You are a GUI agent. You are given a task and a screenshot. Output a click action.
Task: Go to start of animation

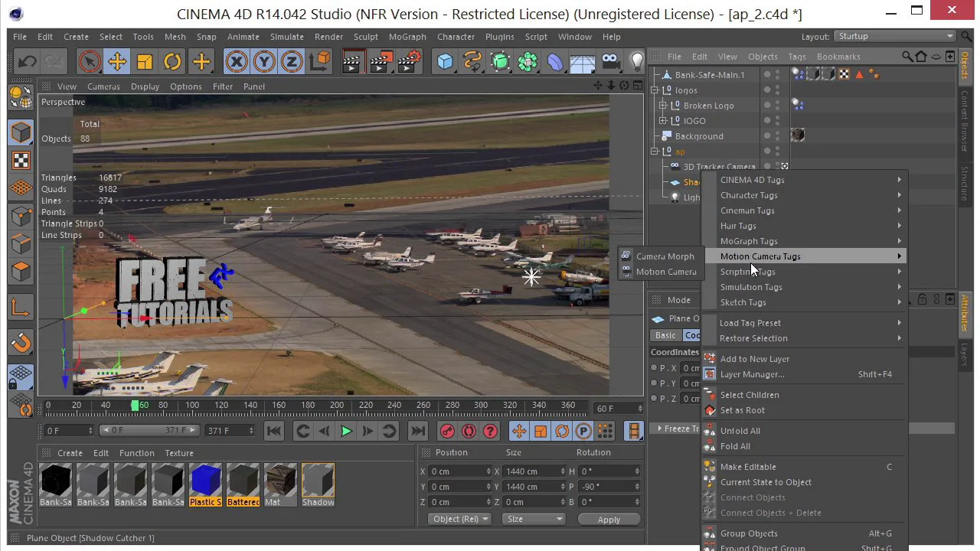pos(274,431)
